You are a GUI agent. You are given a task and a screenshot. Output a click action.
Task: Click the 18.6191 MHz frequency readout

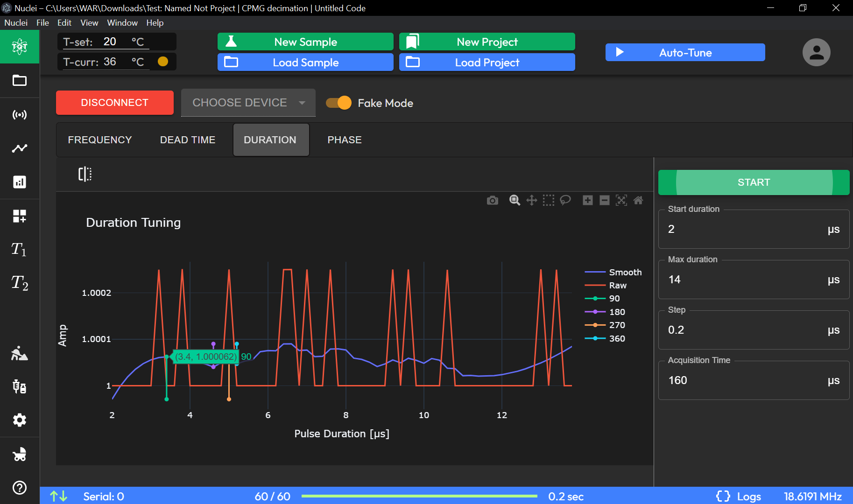813,497
